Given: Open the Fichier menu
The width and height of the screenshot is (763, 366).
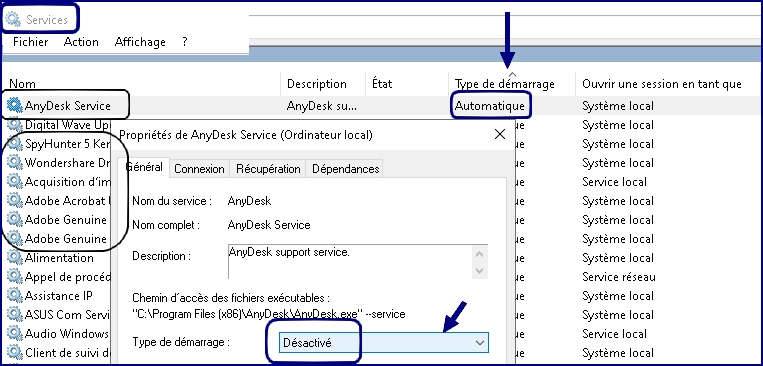Looking at the screenshot, I should (x=31, y=42).
